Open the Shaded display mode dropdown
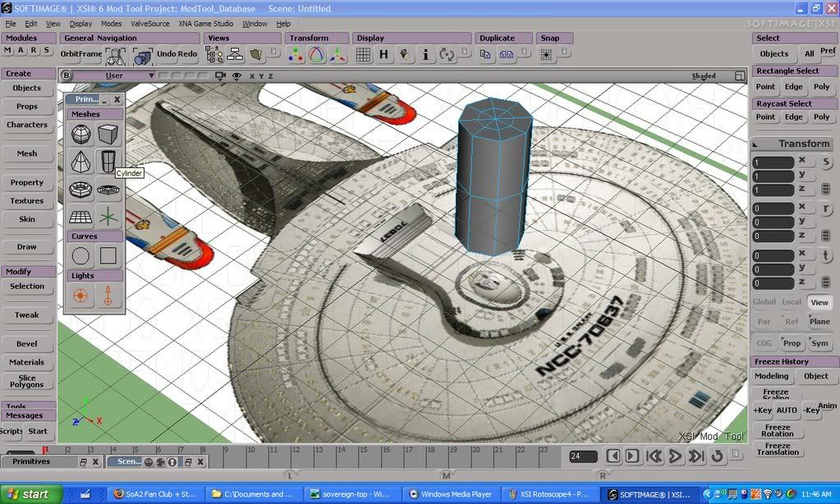This screenshot has height=504, width=840. tap(704, 76)
